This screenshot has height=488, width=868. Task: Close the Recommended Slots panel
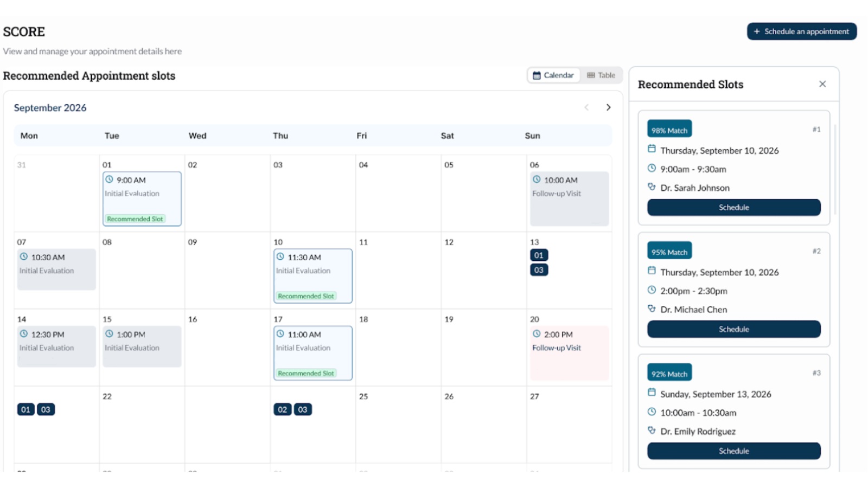pos(822,84)
